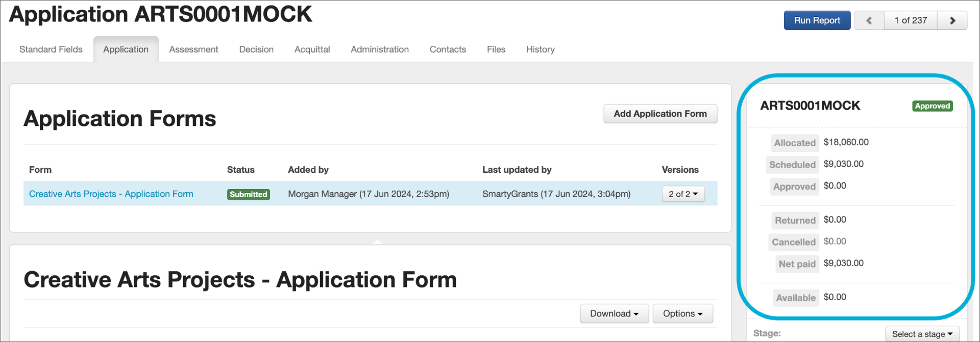Open the Decision tab
980x342 pixels.
(256, 49)
